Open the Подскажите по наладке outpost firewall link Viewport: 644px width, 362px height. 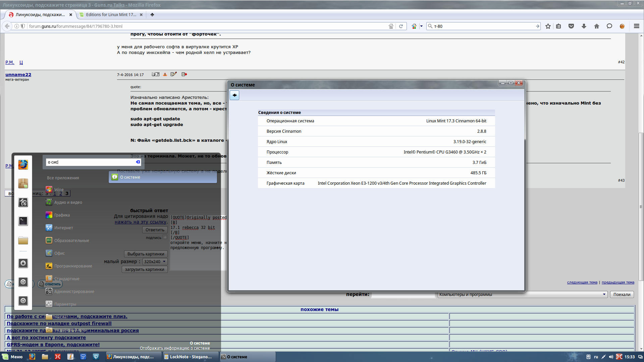(x=59, y=323)
